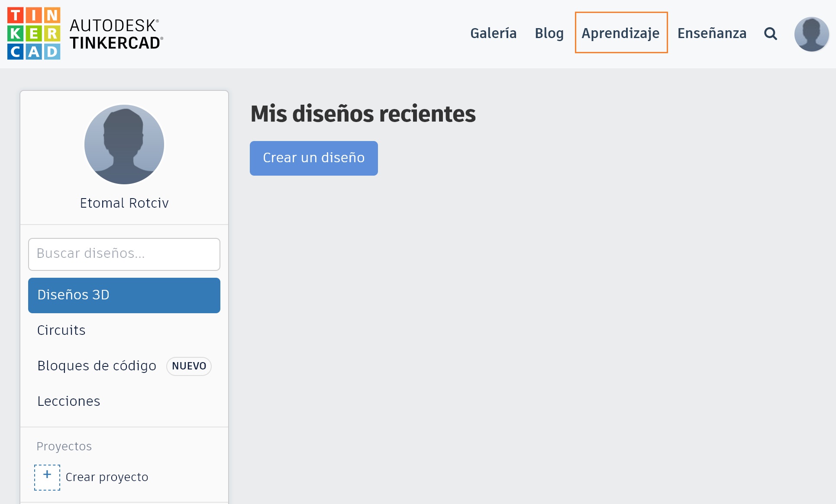Viewport: 836px width, 504px height.
Task: Open the Enseñanza section
Action: (712, 33)
